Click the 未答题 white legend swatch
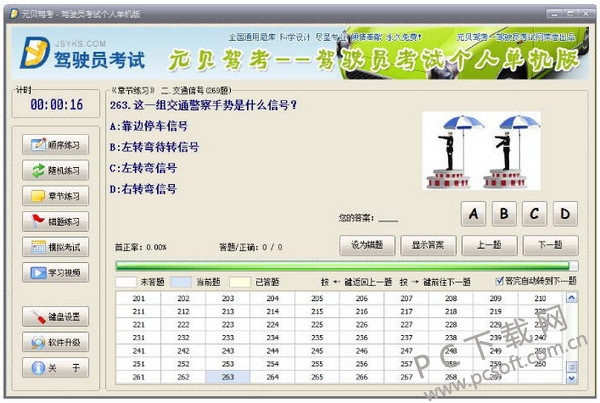The height and width of the screenshot is (403, 600). click(126, 282)
